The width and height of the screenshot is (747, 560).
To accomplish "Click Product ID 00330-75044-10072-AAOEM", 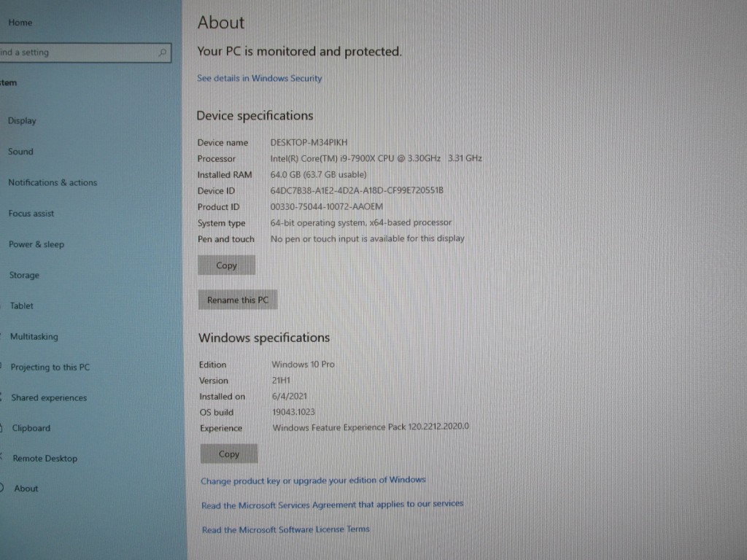I will coord(326,206).
